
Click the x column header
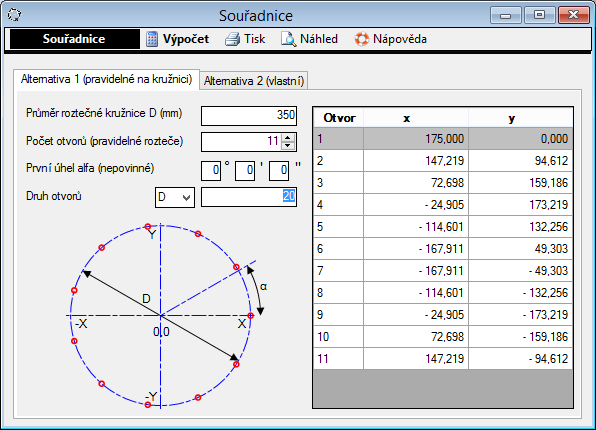coord(416,118)
